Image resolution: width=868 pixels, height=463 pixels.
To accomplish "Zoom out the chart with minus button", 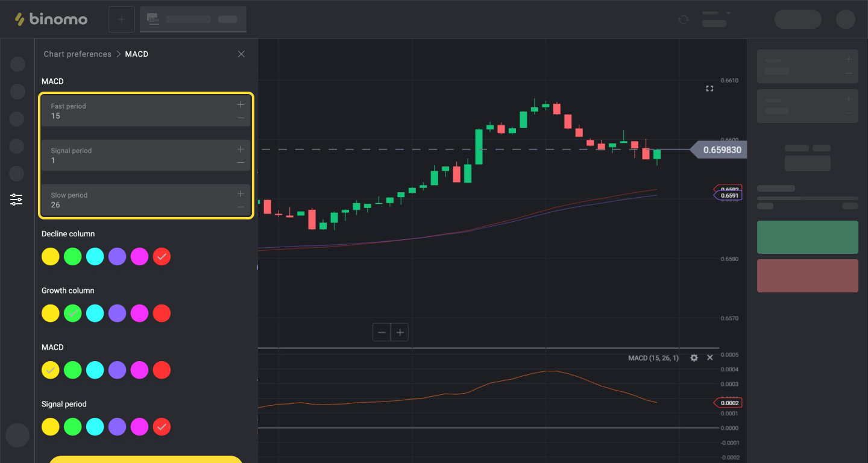I will [x=382, y=332].
